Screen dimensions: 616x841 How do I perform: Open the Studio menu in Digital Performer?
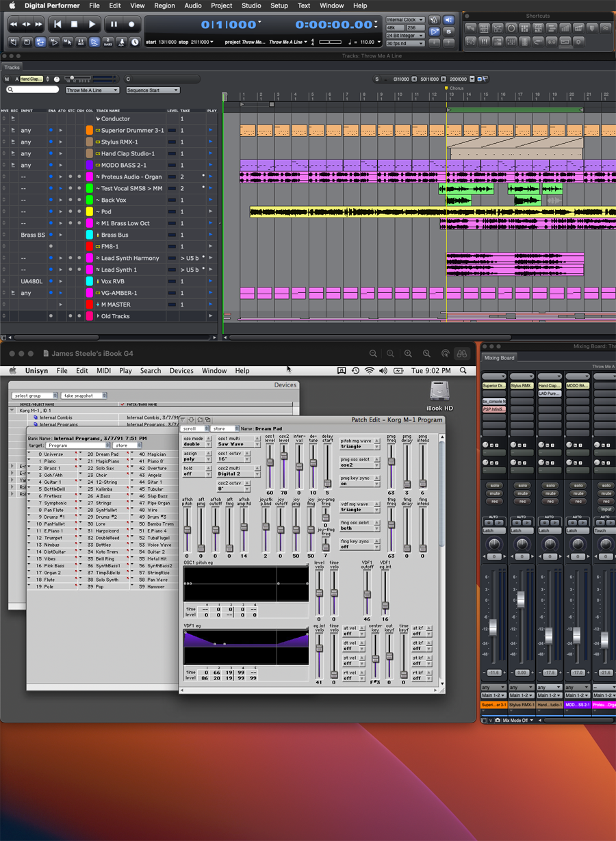tap(251, 5)
